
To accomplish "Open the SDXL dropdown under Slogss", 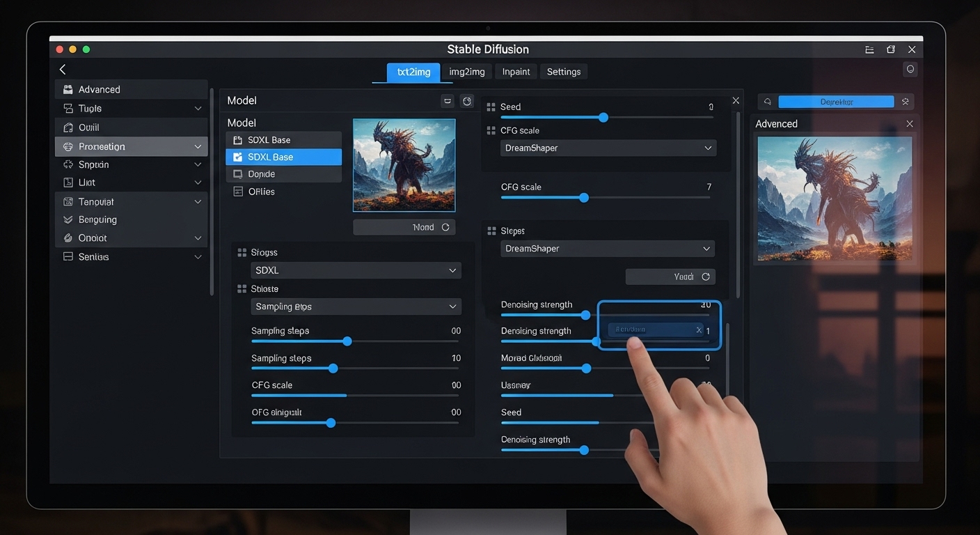I will pyautogui.click(x=356, y=270).
